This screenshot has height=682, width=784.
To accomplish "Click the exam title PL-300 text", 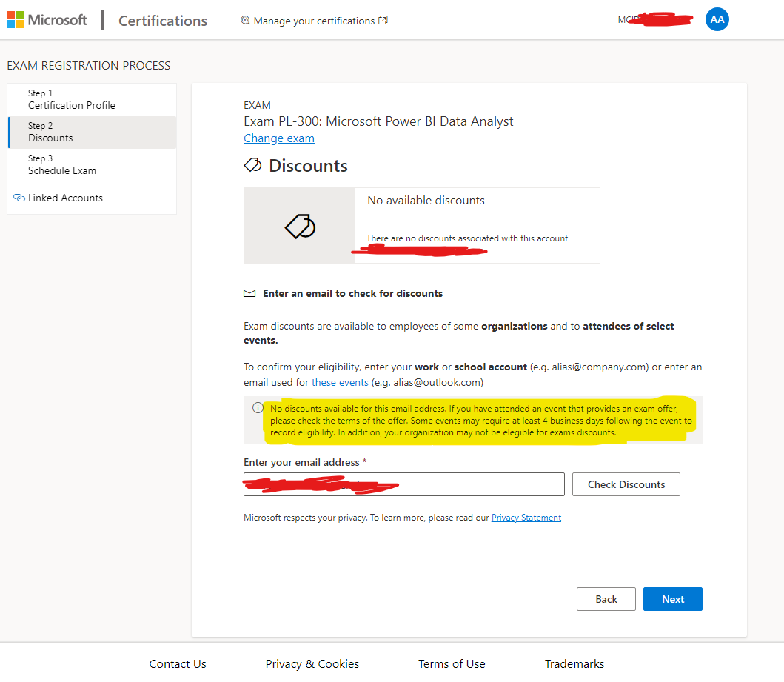I will coord(378,121).
